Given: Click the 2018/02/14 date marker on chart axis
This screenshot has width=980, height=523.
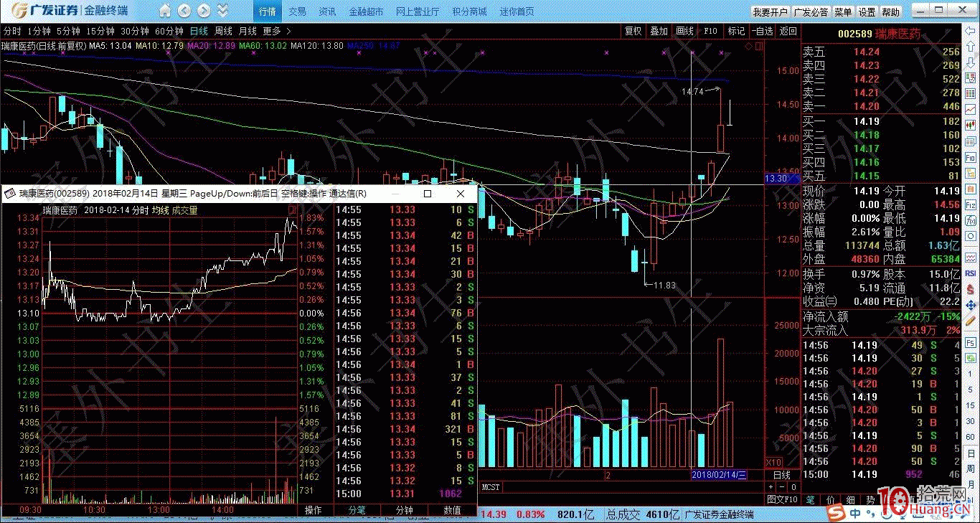Looking at the screenshot, I should tap(719, 475).
